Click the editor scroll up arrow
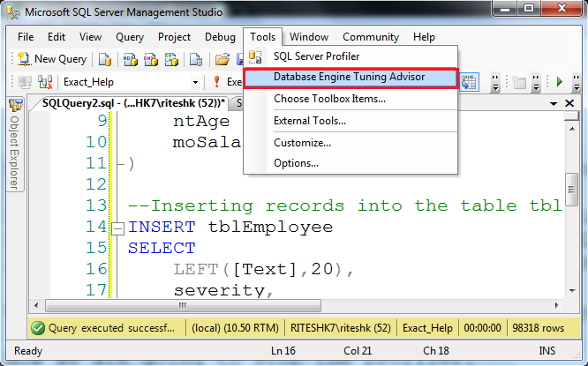The width and height of the screenshot is (588, 366). pos(572,130)
